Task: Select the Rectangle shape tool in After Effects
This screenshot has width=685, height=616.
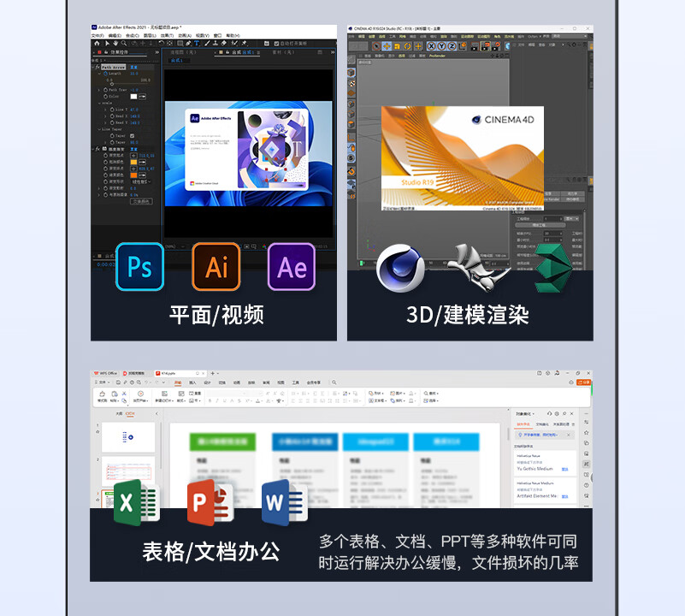Action: tap(180, 44)
